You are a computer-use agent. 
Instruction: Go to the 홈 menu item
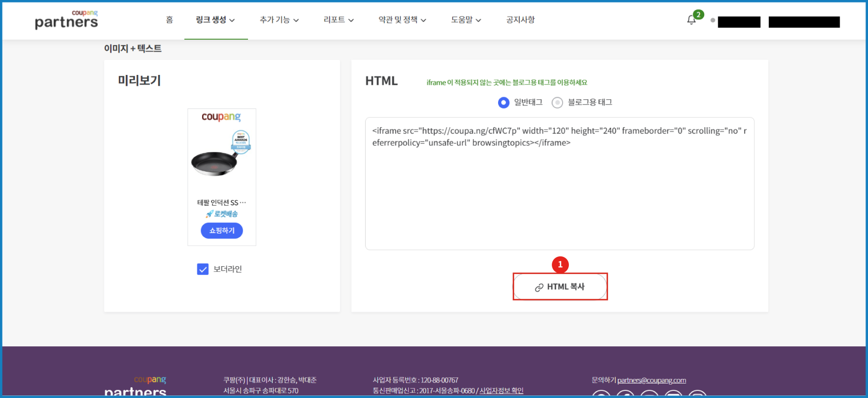(x=169, y=20)
